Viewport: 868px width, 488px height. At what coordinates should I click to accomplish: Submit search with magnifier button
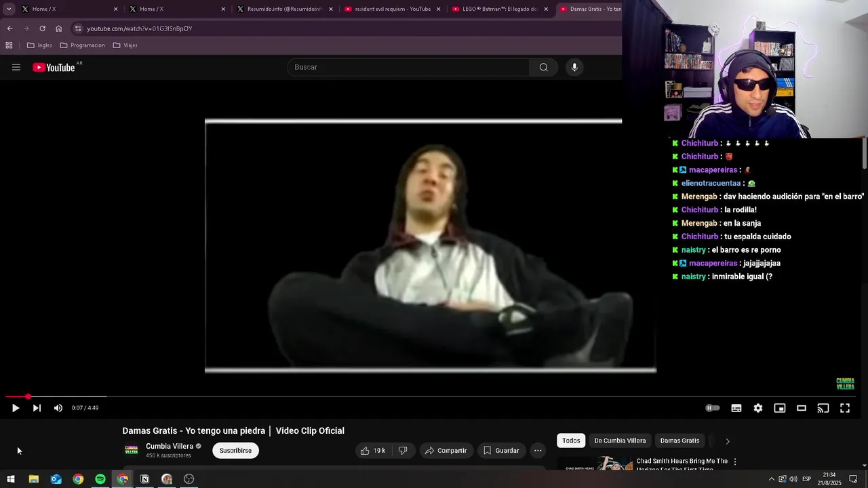click(544, 67)
